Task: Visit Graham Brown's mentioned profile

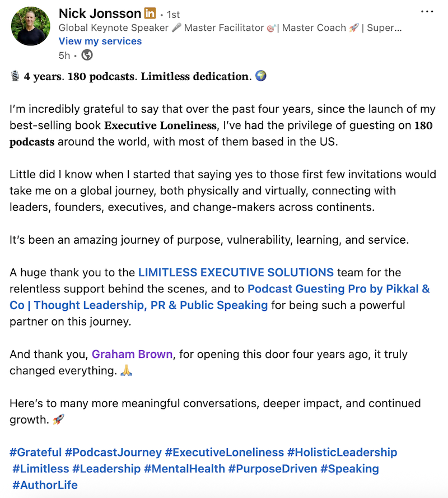Action: click(132, 355)
